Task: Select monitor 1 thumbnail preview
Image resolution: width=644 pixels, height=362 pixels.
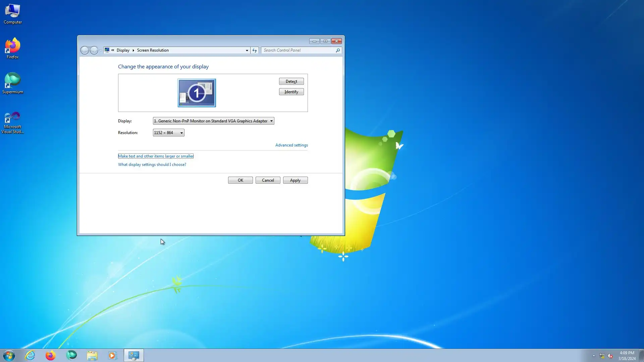Action: pyautogui.click(x=197, y=93)
